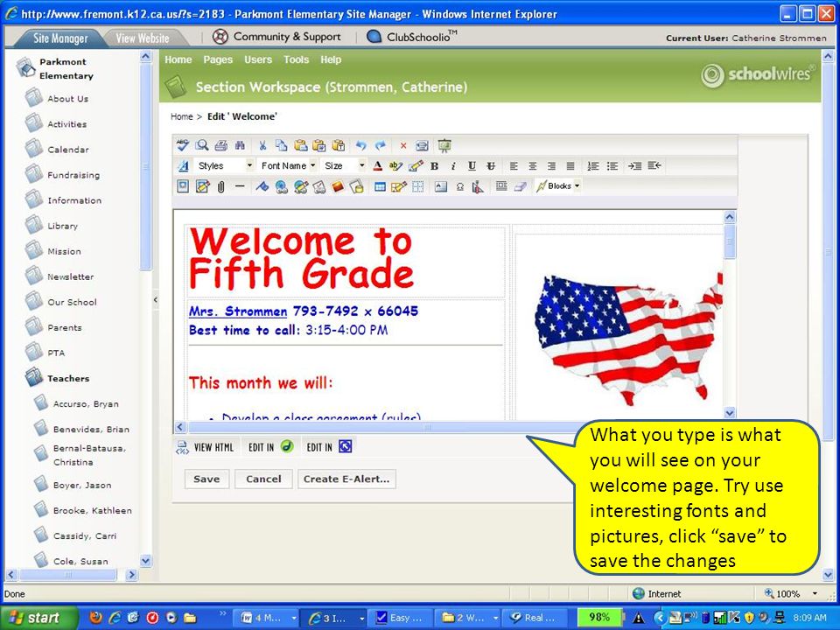Open the Users menu
Viewport: 840px width, 630px height.
(257, 59)
